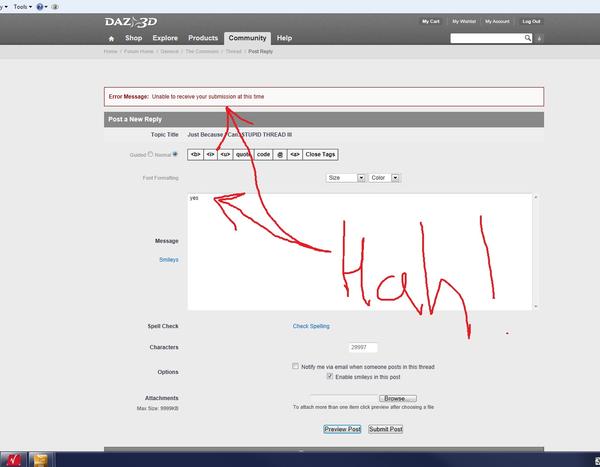Open My Wishlist link
Screen dimensions: 600x467
464,21
